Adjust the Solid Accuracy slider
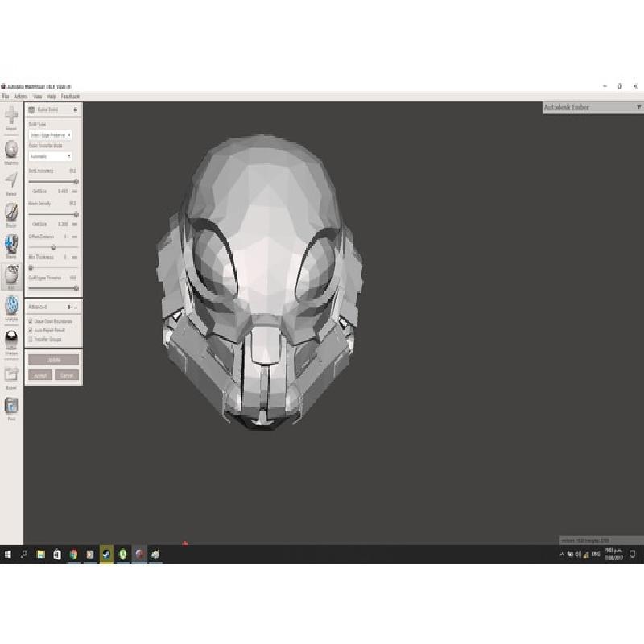 (x=53, y=181)
